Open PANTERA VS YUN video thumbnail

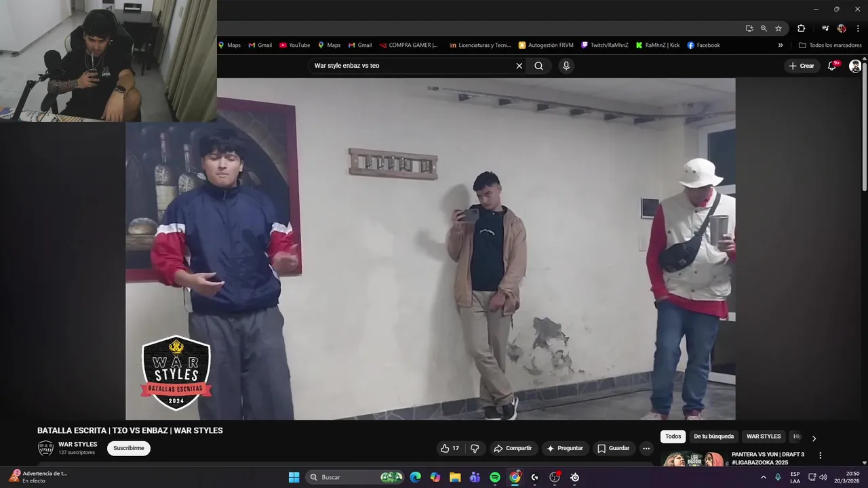(x=694, y=460)
